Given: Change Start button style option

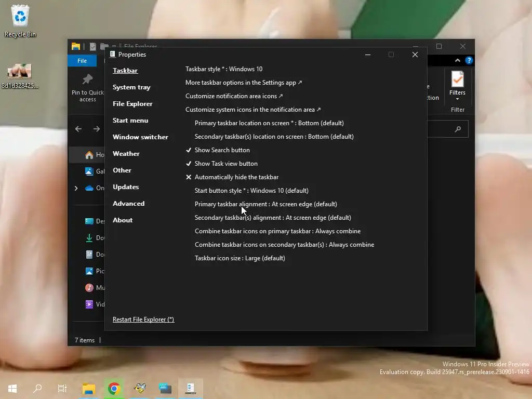Looking at the screenshot, I should tap(251, 191).
